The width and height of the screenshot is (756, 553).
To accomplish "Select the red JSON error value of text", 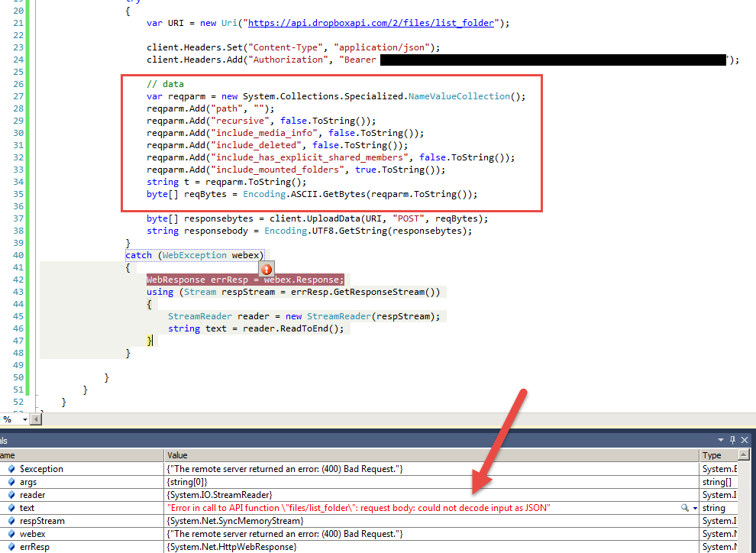I will [x=359, y=508].
